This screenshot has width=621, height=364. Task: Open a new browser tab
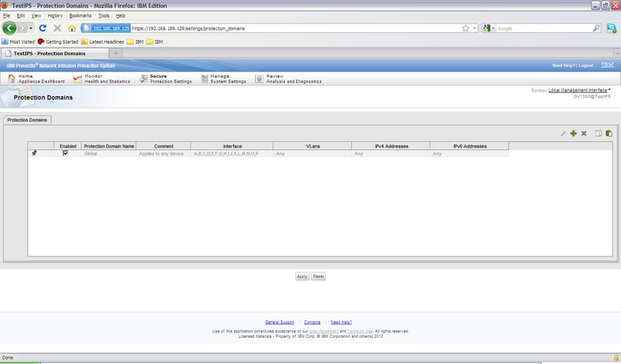(116, 53)
